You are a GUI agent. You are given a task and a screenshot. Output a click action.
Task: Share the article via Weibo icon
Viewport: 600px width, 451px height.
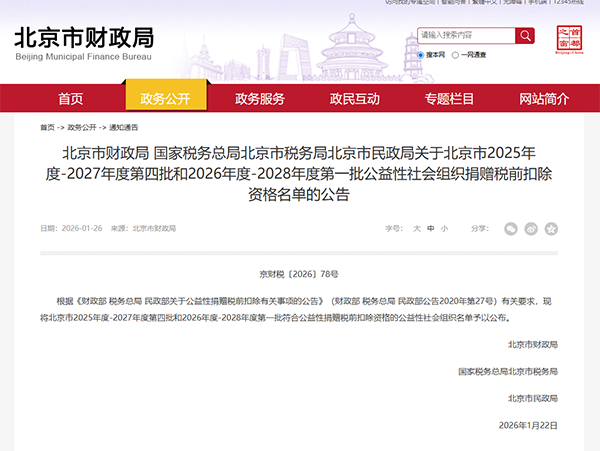532,229
